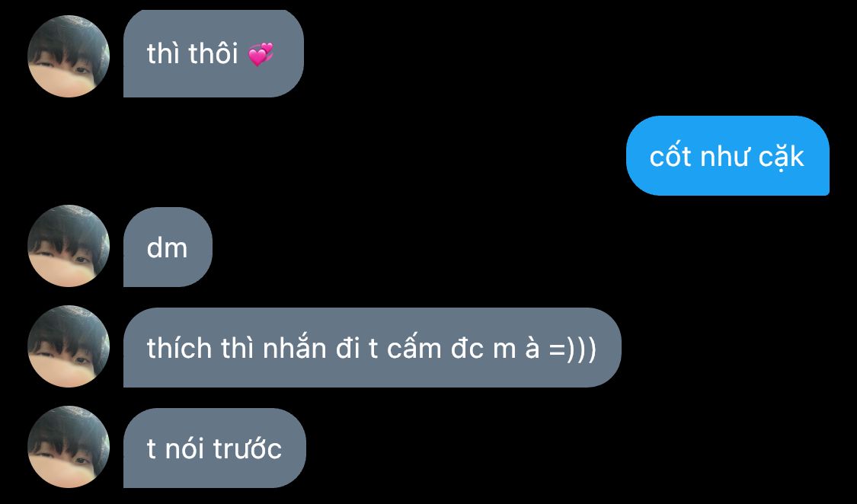857x504 pixels.
Task: Click the word "thích" in the long gray message
Action: tap(179, 348)
